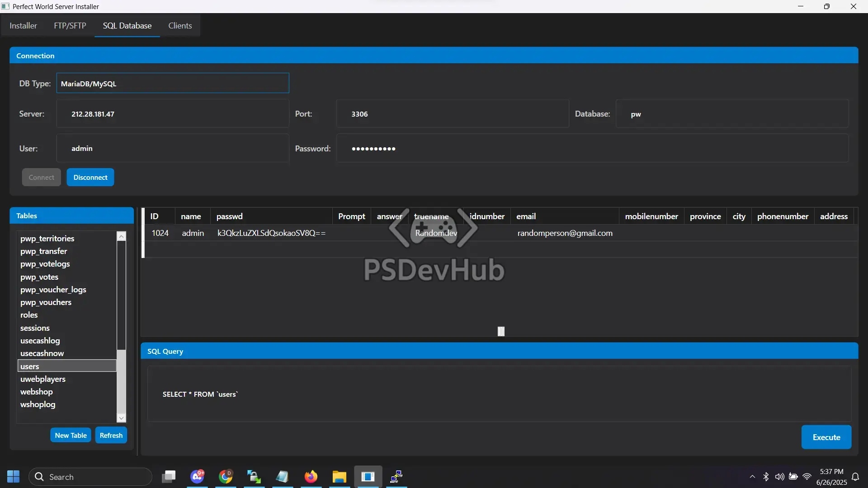Create a table with New Table

pos(71,435)
